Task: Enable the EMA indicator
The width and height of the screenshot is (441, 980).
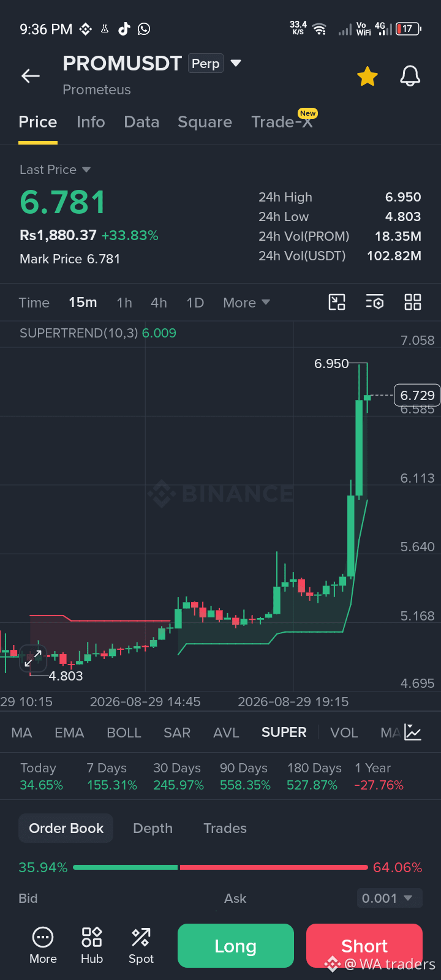Action: tap(69, 733)
